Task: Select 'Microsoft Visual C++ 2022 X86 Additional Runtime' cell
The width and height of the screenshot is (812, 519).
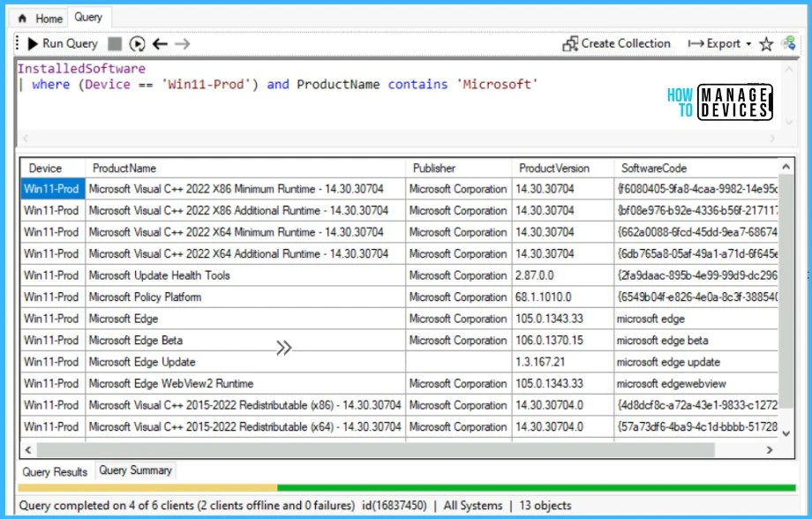Action: coord(245,211)
